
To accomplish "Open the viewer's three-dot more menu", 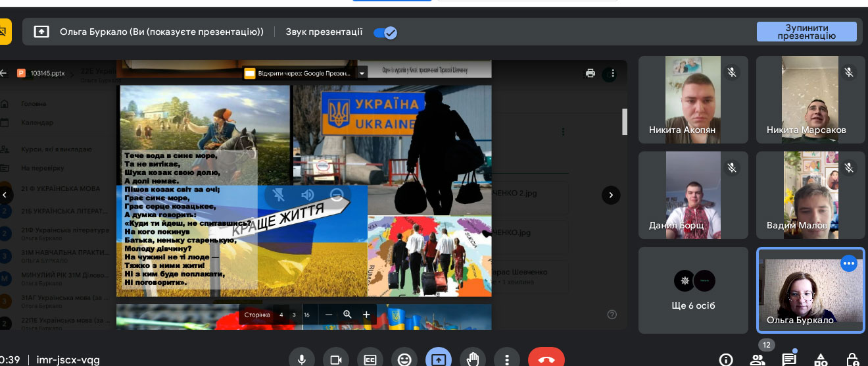I will coord(613,73).
